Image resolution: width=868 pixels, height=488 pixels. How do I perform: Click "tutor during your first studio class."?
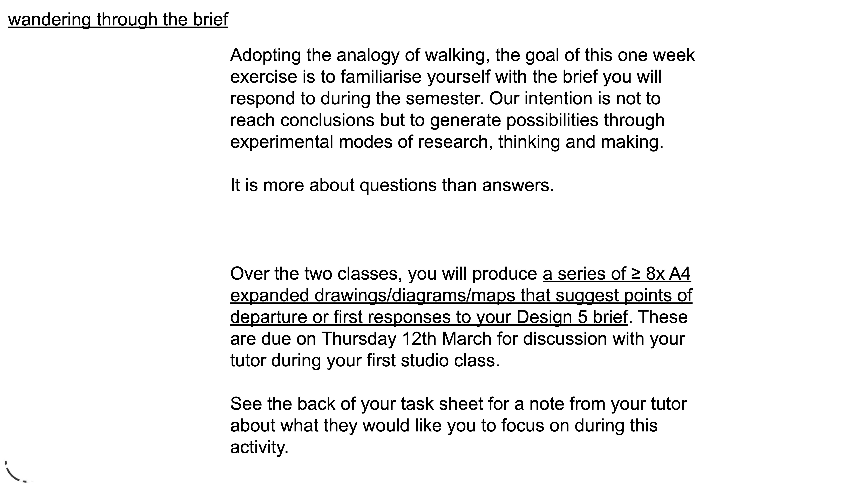(365, 361)
